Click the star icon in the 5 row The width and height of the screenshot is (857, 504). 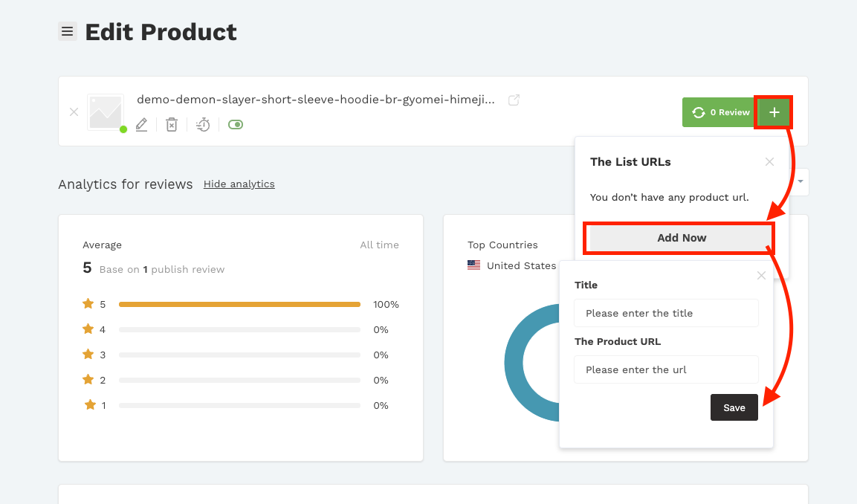point(88,304)
